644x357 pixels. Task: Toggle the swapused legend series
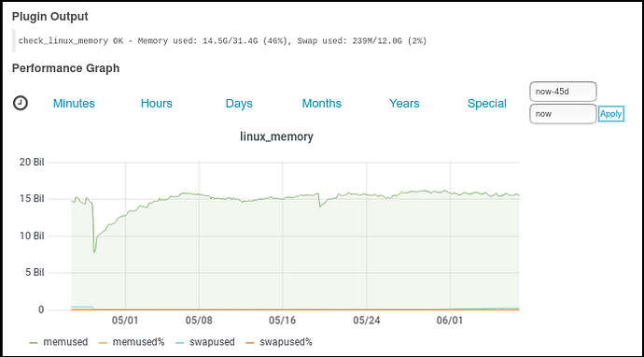coord(213,342)
